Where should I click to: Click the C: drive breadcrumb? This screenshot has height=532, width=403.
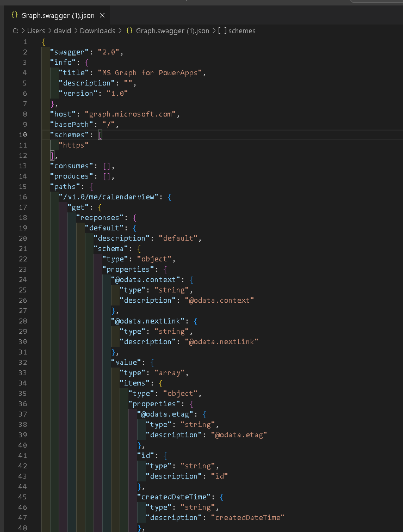(x=16, y=31)
